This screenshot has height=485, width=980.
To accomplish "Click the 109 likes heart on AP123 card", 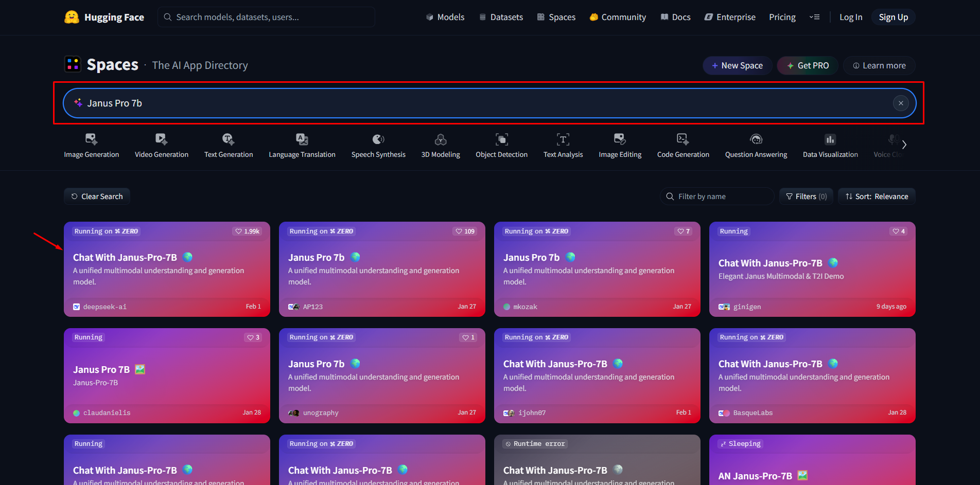I will click(x=459, y=231).
